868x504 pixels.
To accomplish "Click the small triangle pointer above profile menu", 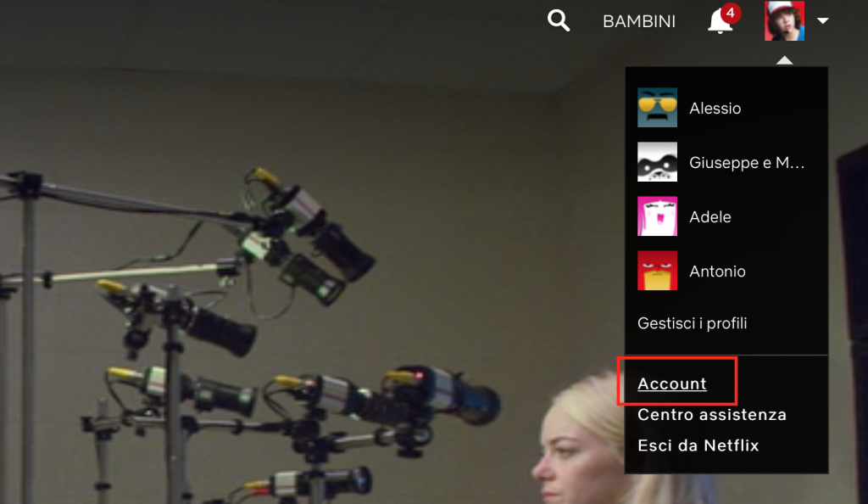I will pos(785,61).
